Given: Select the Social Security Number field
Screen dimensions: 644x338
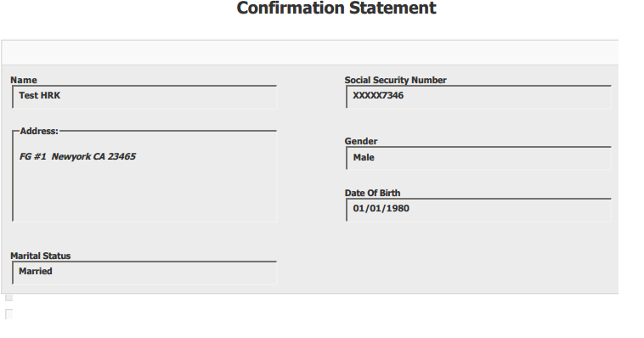Looking at the screenshot, I should click(478, 97).
